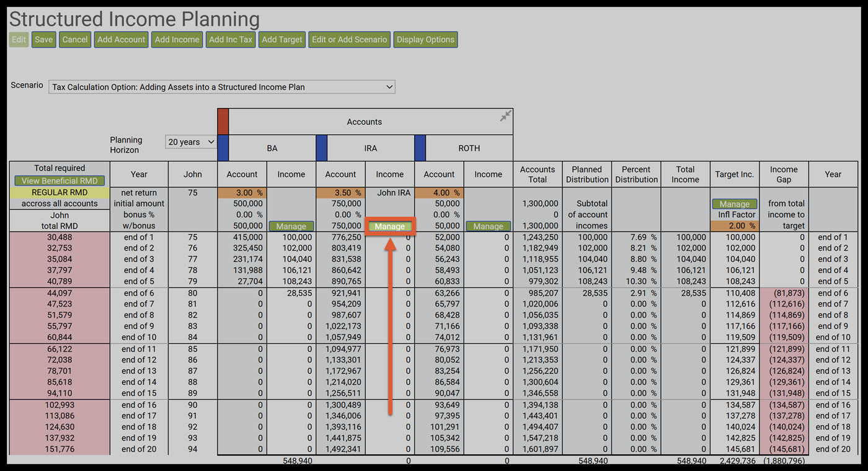The width and height of the screenshot is (868, 471).
Task: Click Add Account
Action: tap(121, 40)
